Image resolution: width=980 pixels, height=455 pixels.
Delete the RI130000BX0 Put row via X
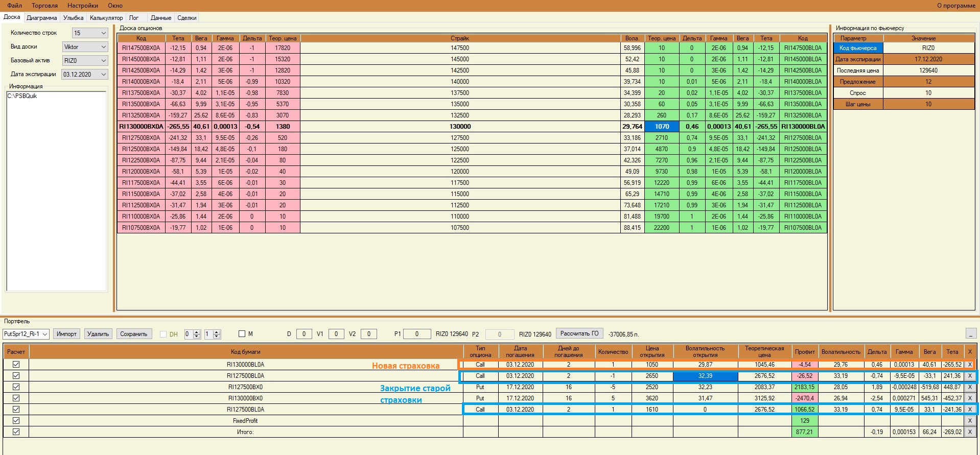pos(970,398)
